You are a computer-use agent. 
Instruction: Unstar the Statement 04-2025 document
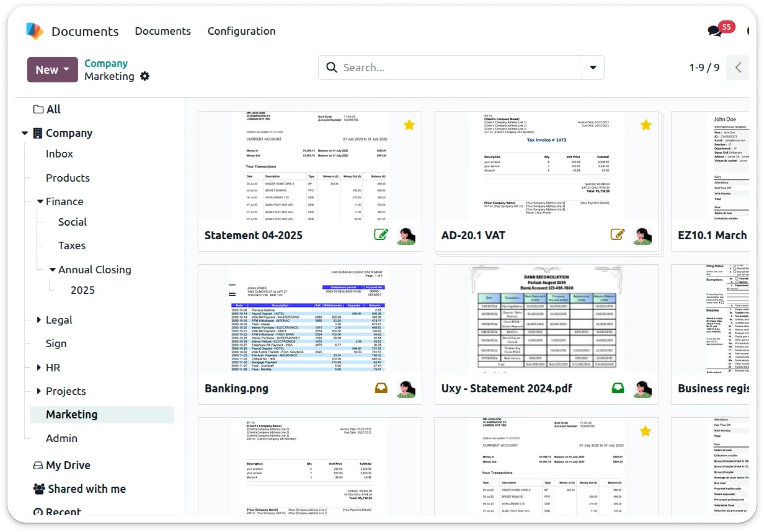click(x=409, y=125)
